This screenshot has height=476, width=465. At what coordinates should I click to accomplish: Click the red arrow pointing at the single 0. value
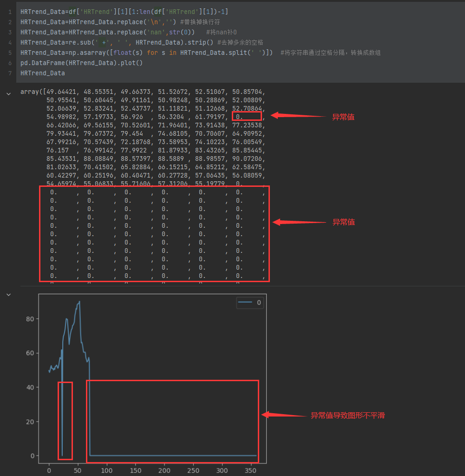297,115
